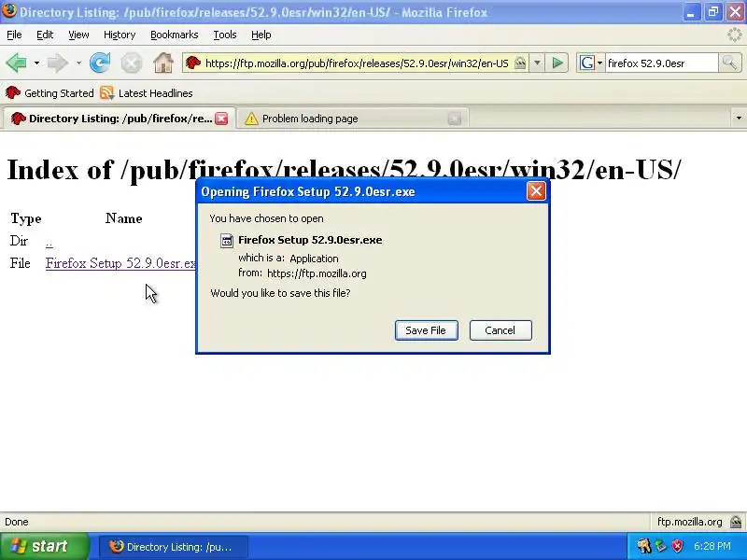Open the View menu

[78, 35]
